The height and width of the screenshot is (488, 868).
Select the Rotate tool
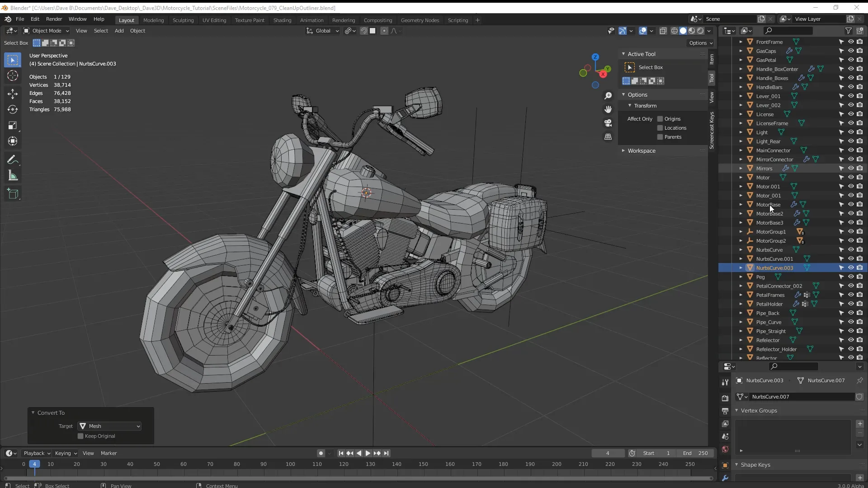point(13,110)
